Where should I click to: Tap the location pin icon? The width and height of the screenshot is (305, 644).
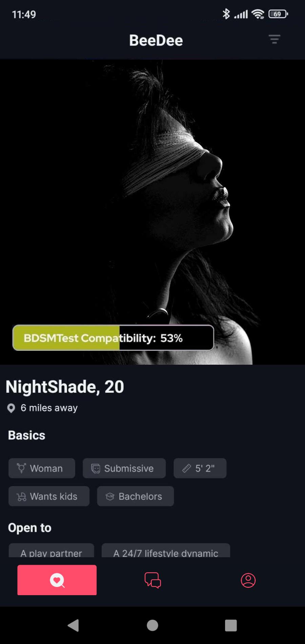(x=11, y=408)
